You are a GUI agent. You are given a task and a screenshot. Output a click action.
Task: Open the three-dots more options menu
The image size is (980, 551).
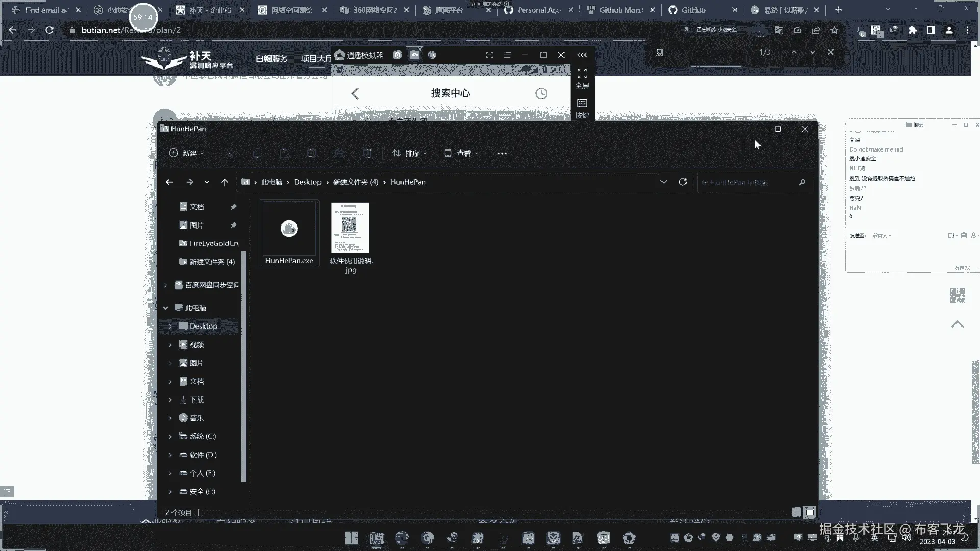(502, 153)
